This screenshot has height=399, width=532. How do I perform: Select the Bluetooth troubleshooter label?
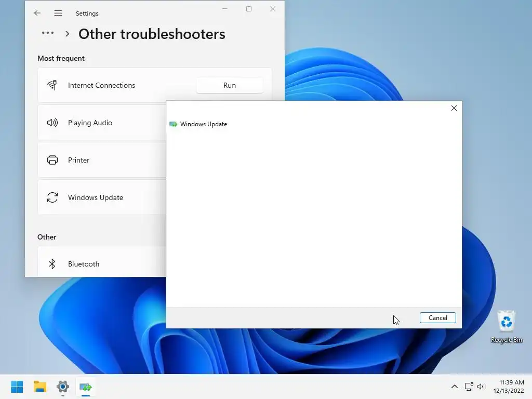84,264
